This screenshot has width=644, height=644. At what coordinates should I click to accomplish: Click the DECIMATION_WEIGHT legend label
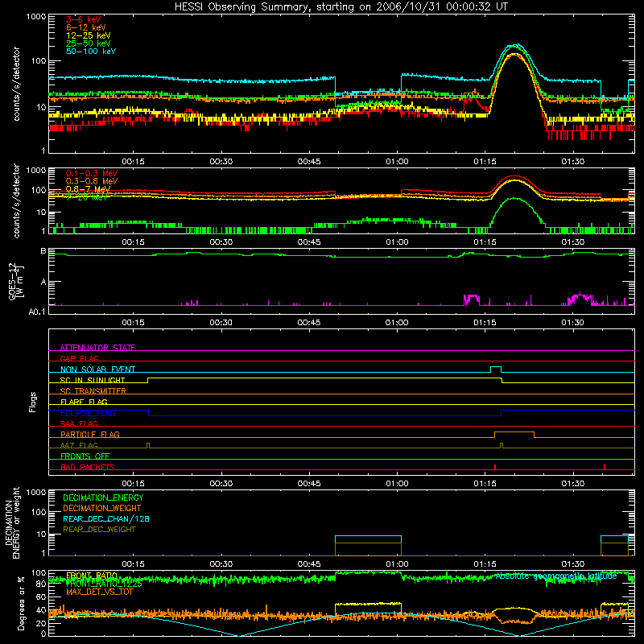tap(102, 508)
